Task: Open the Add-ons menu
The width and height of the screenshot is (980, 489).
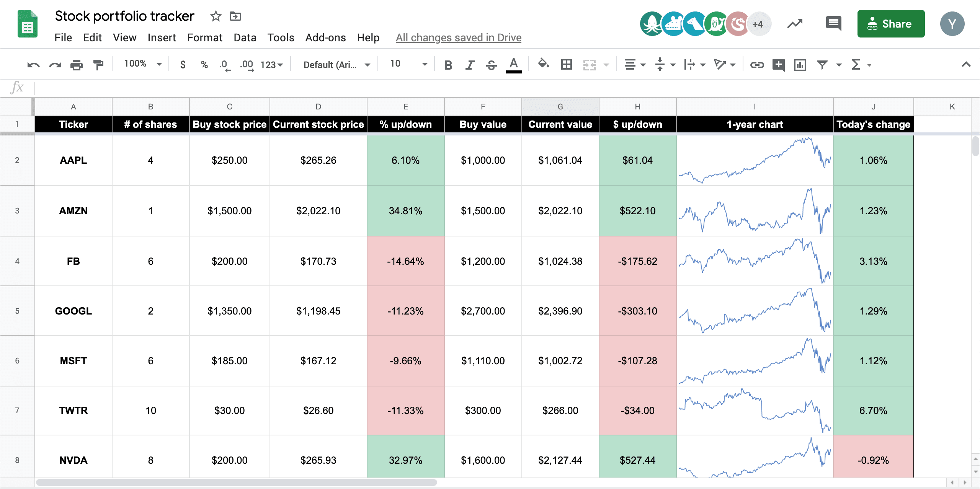Action: [x=325, y=37]
